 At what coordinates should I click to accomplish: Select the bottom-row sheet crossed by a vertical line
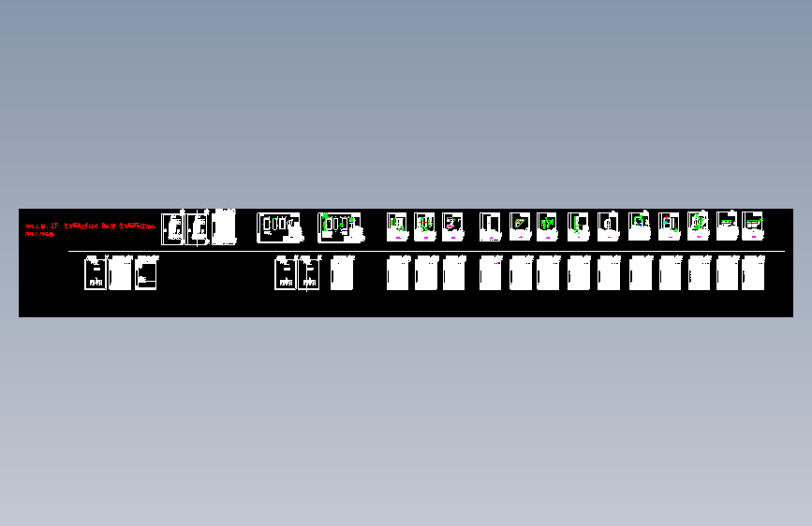click(x=309, y=273)
